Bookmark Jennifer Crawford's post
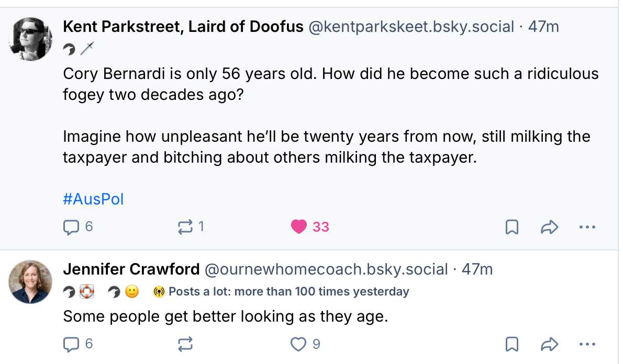Viewport: 623px width, 364px height. (511, 344)
